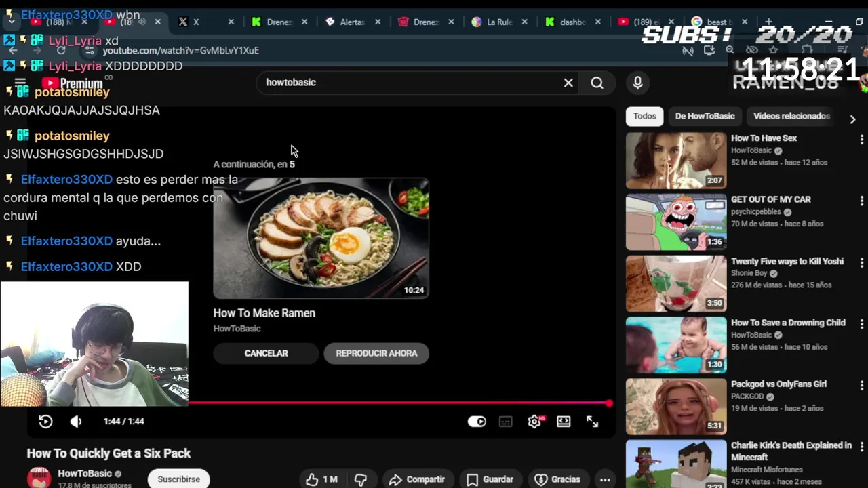This screenshot has width=868, height=488.
Task: Open Charlie Kirk's Death Explained in Minecraft video
Action: click(791, 451)
